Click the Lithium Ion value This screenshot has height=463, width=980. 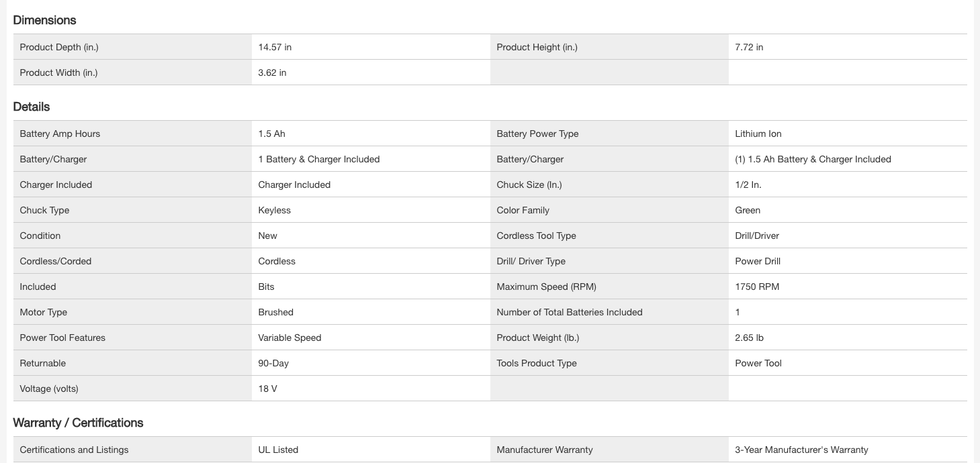click(758, 134)
